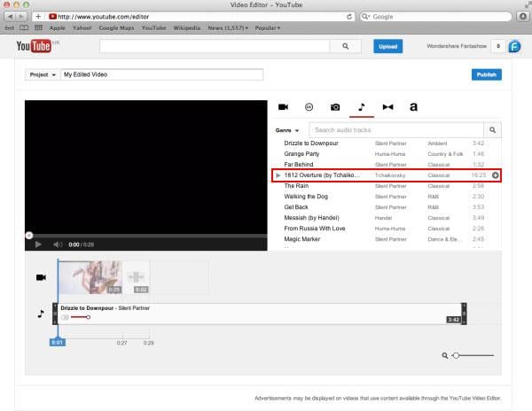Viewport: 532px width, 411px height.
Task: Open the YouTube bookmark
Action: [x=153, y=27]
